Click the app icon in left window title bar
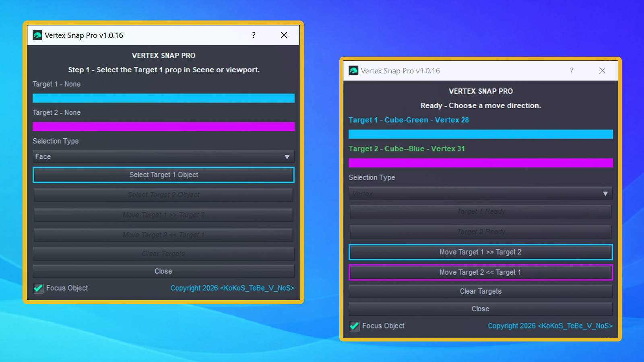 [37, 35]
